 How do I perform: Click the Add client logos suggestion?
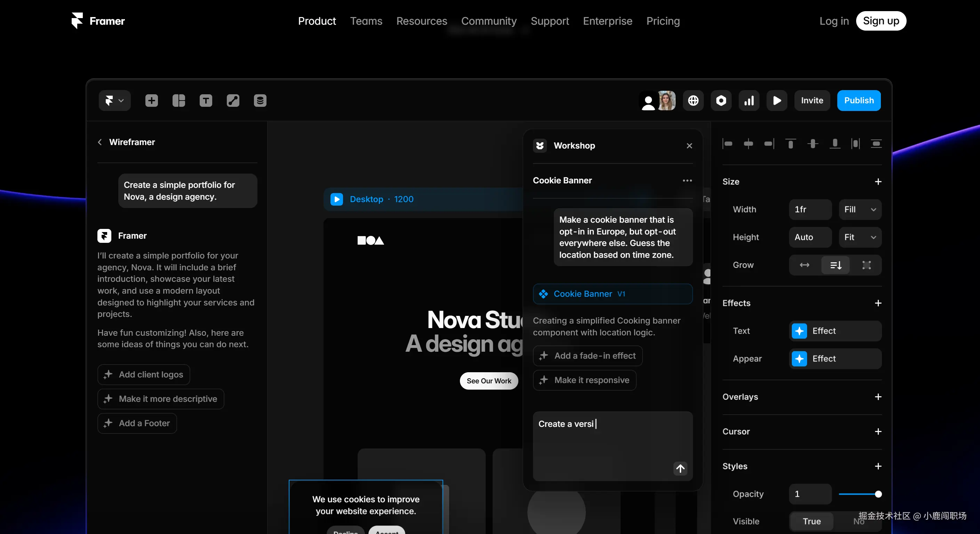click(144, 375)
